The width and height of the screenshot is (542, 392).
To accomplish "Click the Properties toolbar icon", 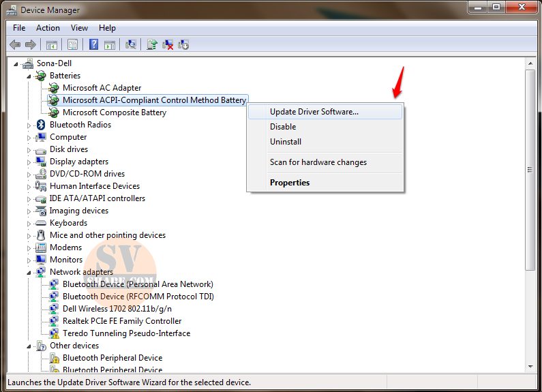I will pos(72,45).
